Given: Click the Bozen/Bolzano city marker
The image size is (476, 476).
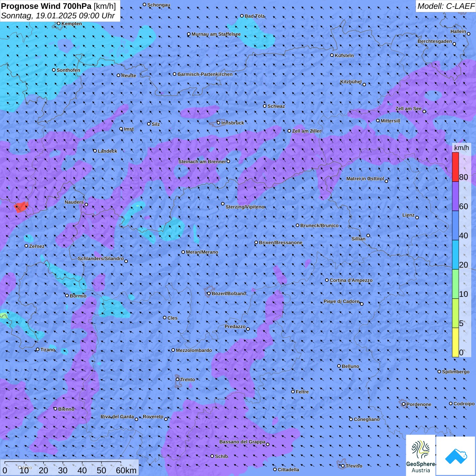Looking at the screenshot, I should click(x=209, y=293).
